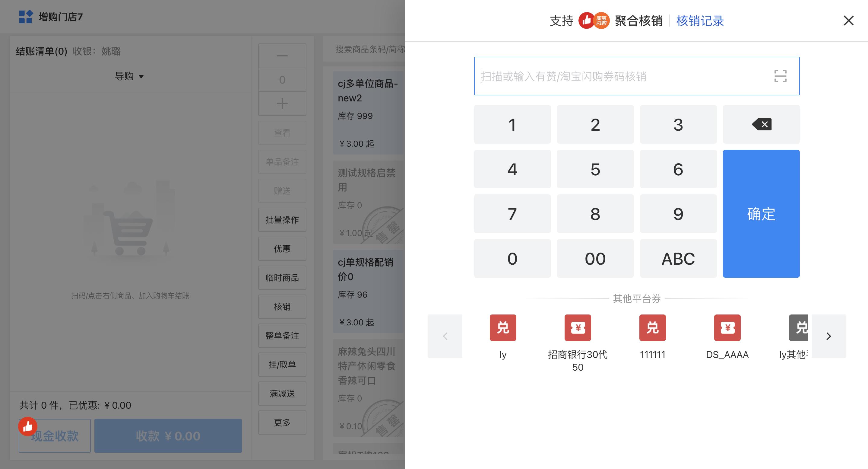Select the 'ly' exchange coupon icon
This screenshot has height=469, width=868.
pyautogui.click(x=503, y=328)
